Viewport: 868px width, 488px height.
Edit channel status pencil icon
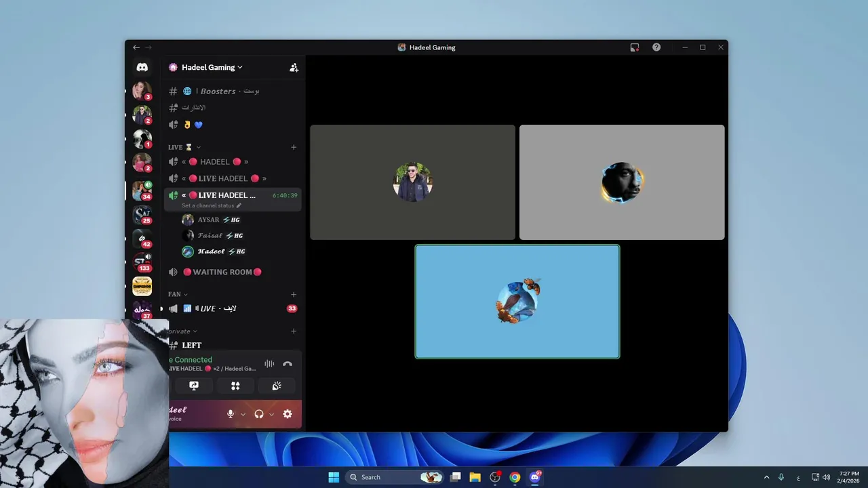[x=239, y=205]
